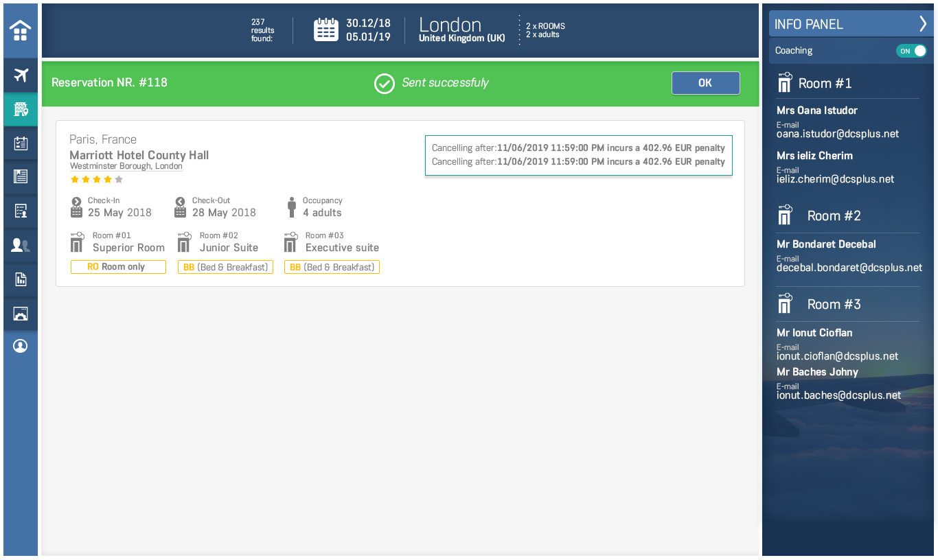Click the Occupancy person icon
Screen dimensions: 938x560
click(x=292, y=207)
